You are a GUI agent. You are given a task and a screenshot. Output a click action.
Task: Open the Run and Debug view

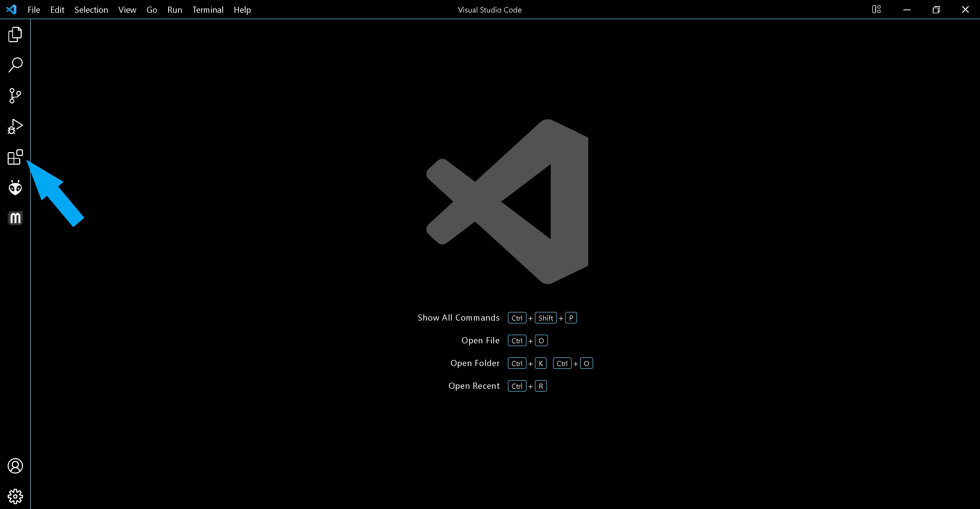(x=15, y=126)
